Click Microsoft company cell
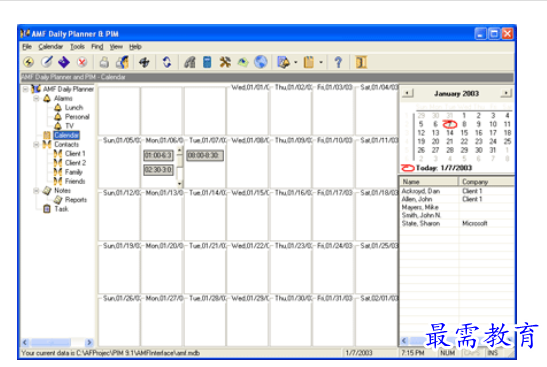The height and width of the screenshot is (367, 547). [474, 223]
